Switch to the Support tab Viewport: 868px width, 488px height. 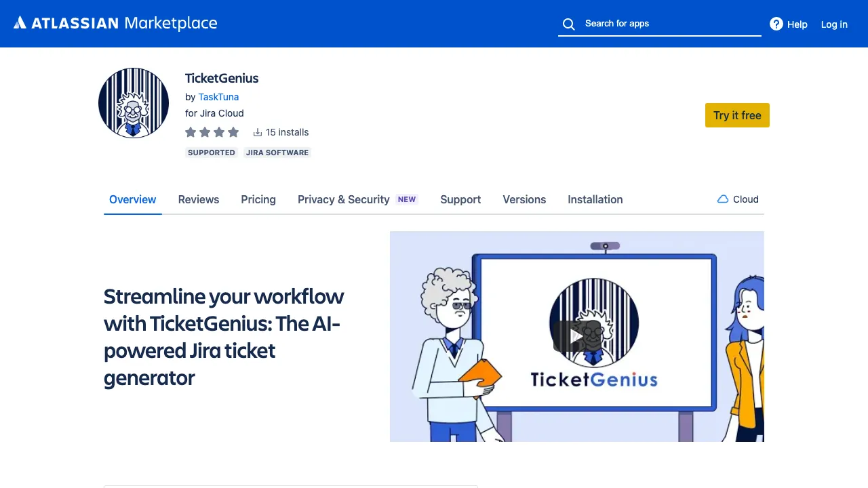click(x=460, y=199)
